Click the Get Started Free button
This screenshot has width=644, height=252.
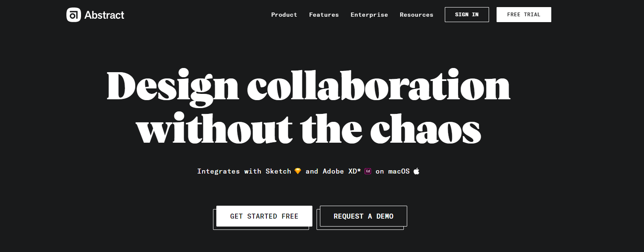[264, 216]
